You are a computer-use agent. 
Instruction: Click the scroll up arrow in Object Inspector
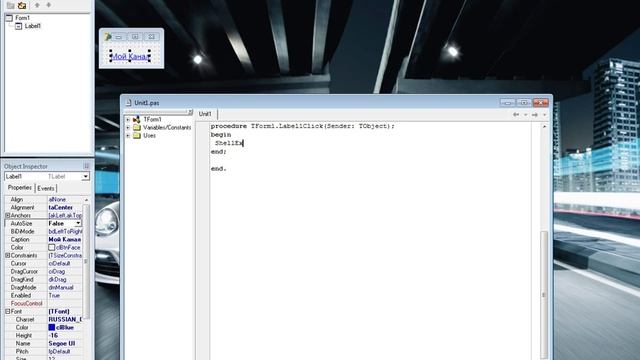86,200
